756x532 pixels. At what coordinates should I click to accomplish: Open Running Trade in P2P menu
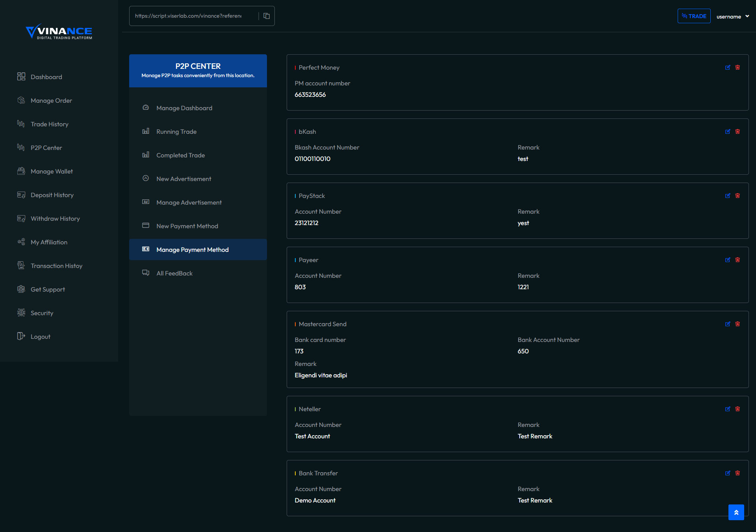(x=176, y=132)
